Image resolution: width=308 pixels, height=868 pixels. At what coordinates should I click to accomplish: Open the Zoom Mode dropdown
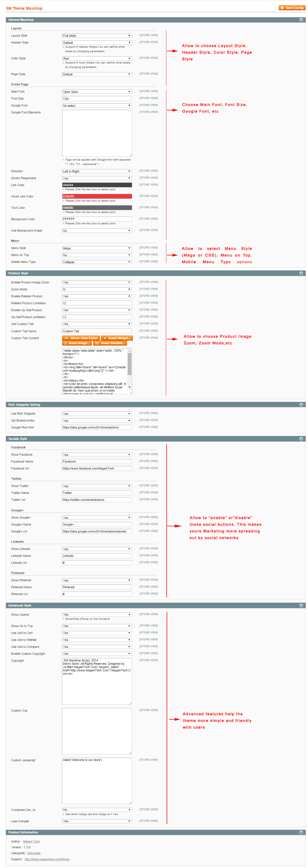tap(97, 290)
